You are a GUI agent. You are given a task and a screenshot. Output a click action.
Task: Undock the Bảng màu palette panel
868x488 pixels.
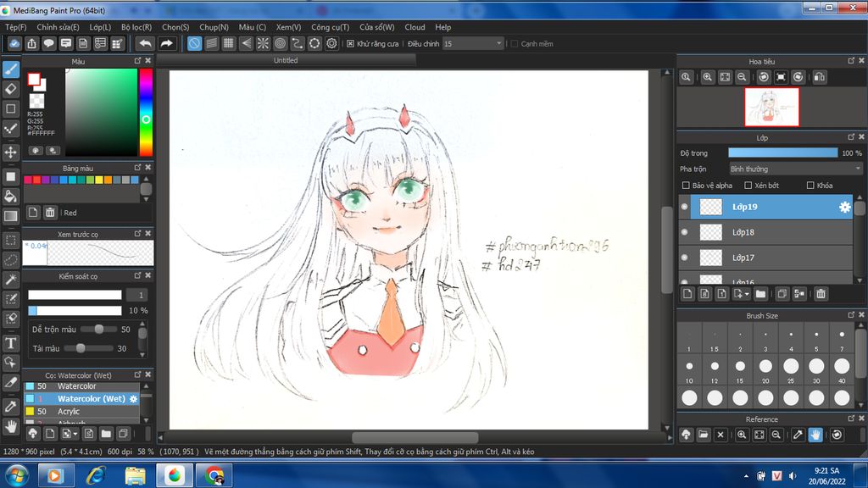click(x=138, y=167)
